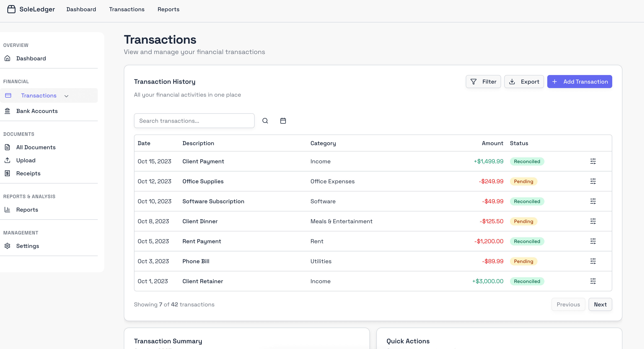The image size is (644, 349).
Task: Open options icon for Client Dinner row
Action: [593, 221]
